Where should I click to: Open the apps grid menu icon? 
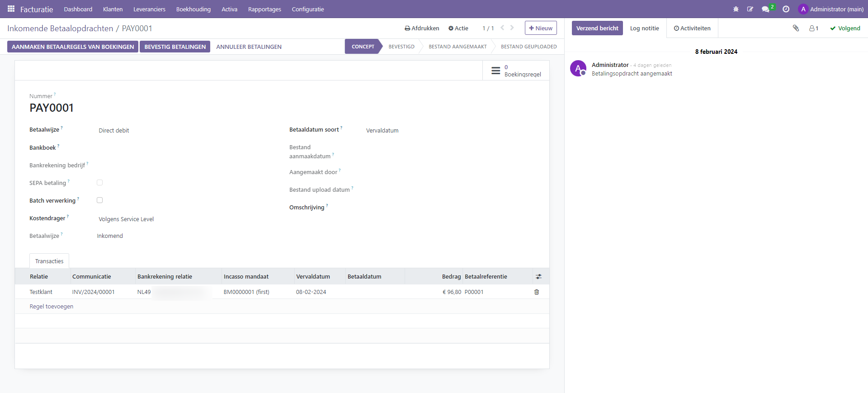(x=11, y=9)
